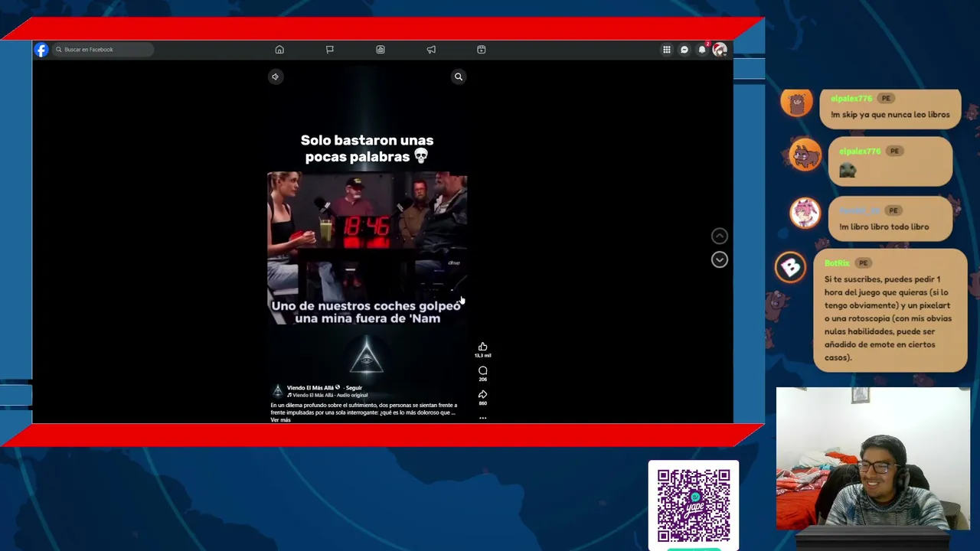Image resolution: width=980 pixels, height=551 pixels.
Task: Click chat message '!m libro libro todo libro'
Action: pyautogui.click(x=884, y=227)
